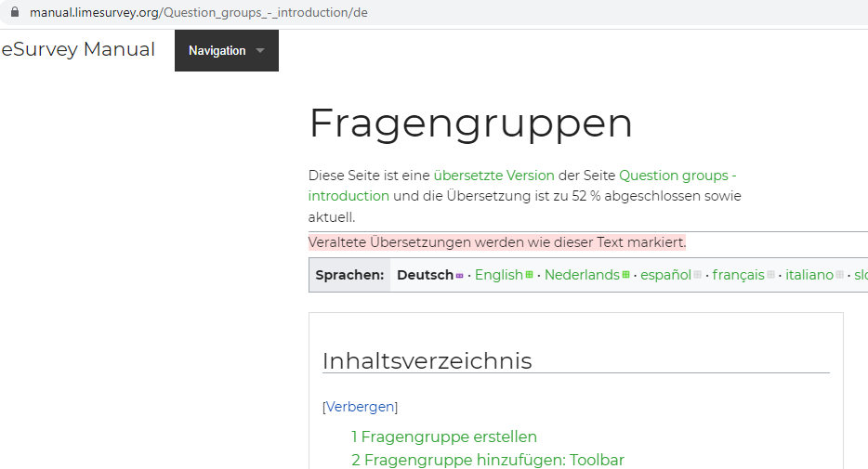The image size is (868, 469).
Task: Choose the italiano translation
Action: 809,275
